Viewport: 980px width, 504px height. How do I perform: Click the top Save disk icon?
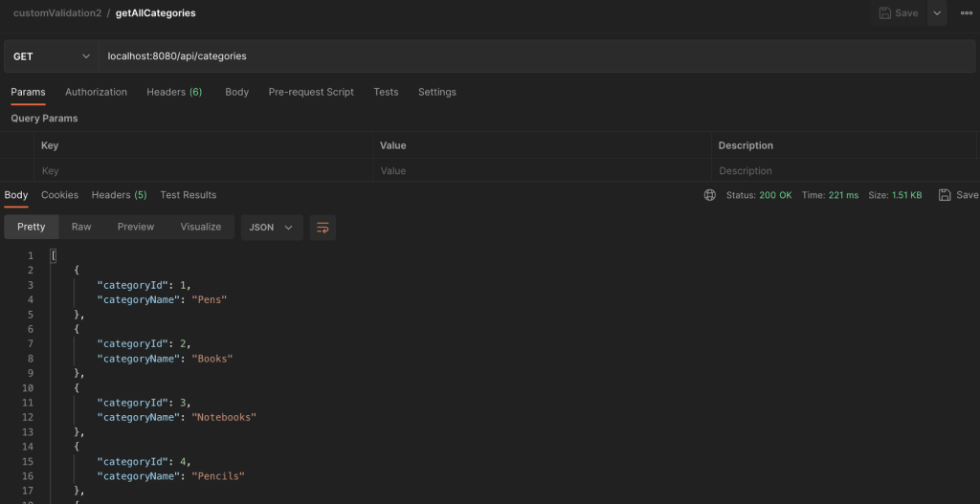point(885,13)
